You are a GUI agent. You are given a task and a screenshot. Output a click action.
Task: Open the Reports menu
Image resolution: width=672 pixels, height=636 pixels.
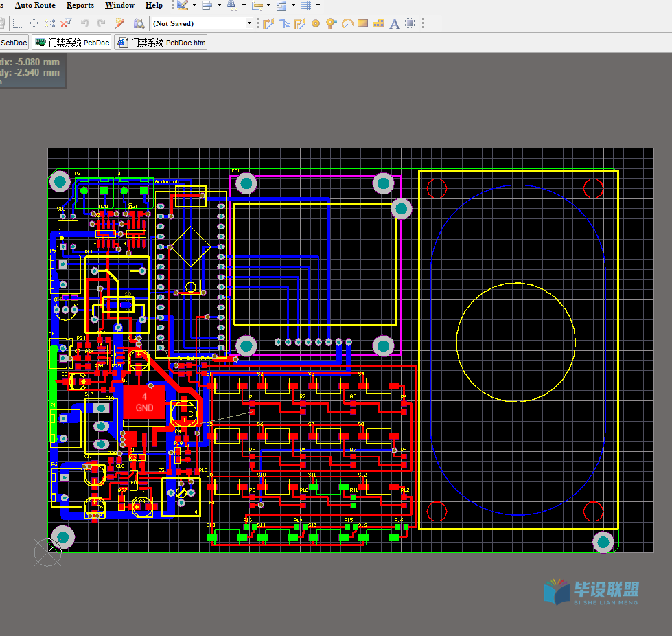coord(80,5)
